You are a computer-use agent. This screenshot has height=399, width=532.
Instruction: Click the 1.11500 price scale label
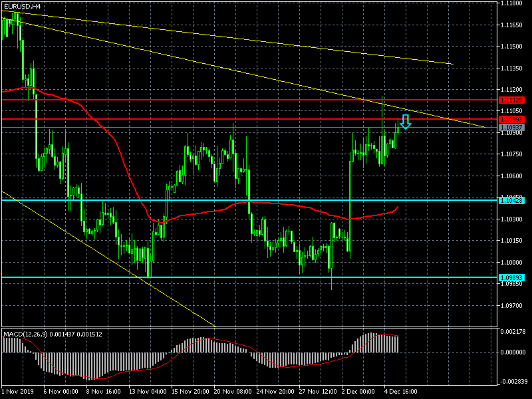[x=511, y=47]
